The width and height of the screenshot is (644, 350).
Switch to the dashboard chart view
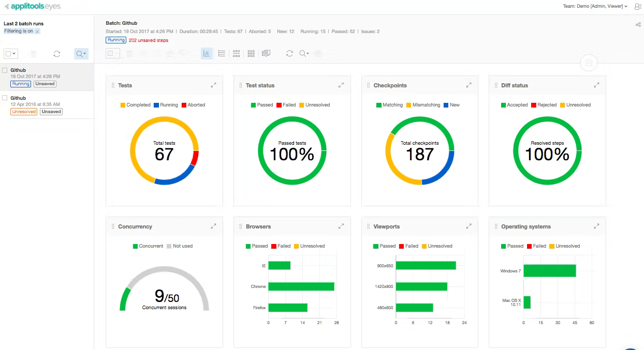[207, 53]
